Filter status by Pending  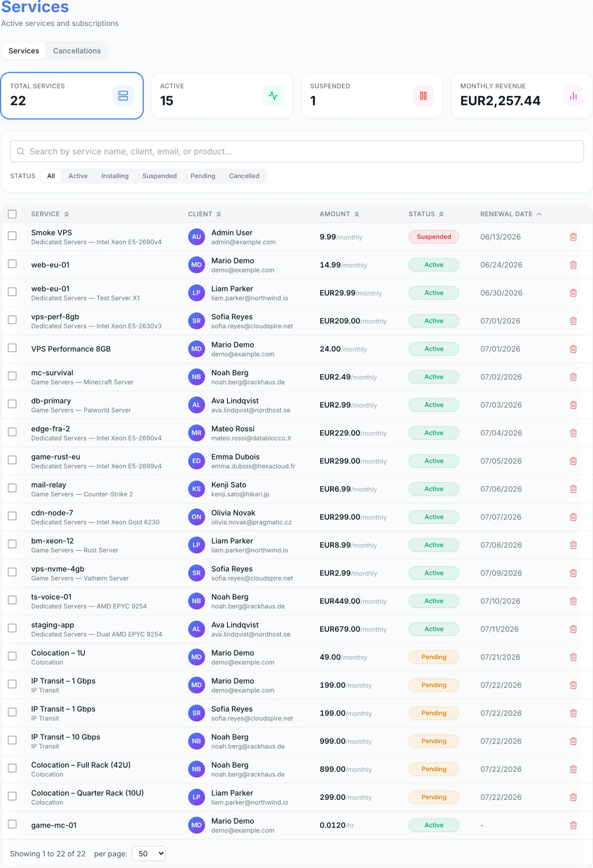(x=202, y=176)
